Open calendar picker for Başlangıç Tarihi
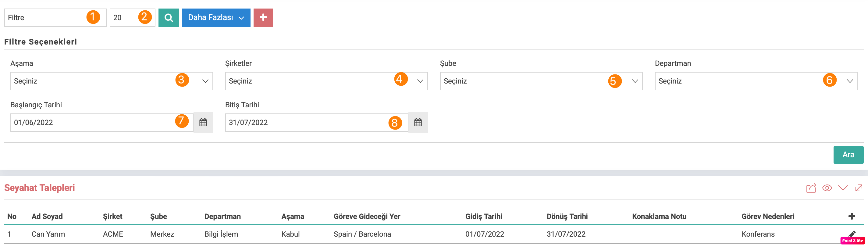 coord(203,122)
